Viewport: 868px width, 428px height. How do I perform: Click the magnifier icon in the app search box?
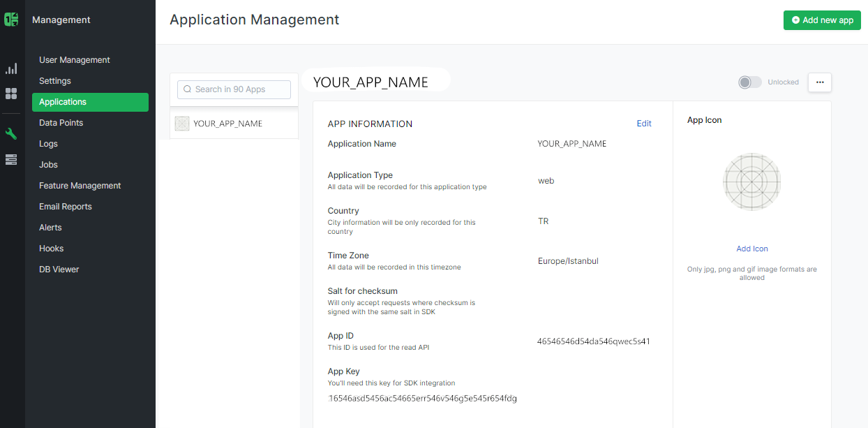[186, 89]
